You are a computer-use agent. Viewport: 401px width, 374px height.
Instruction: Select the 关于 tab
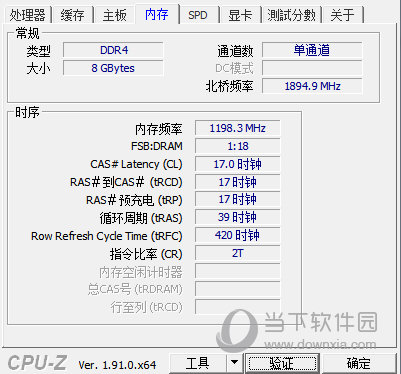(x=342, y=15)
